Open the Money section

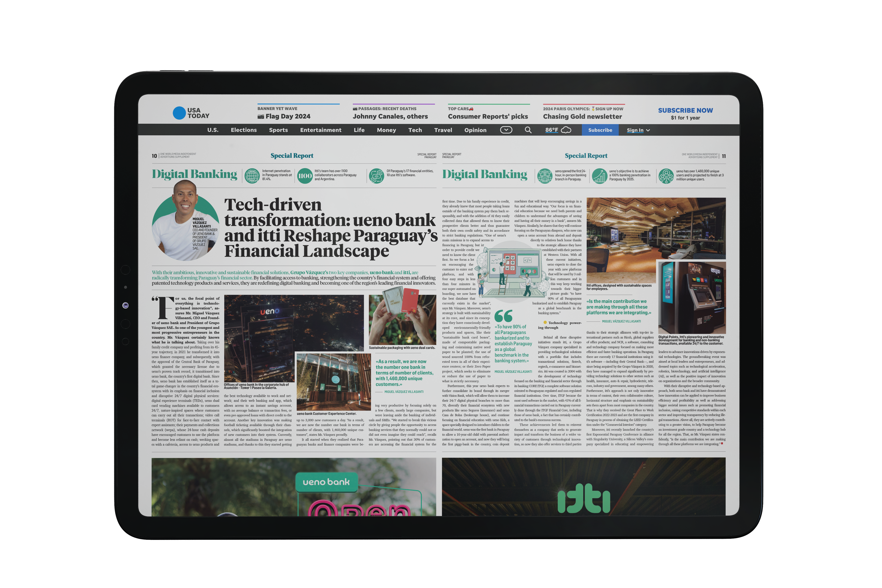coord(386,130)
